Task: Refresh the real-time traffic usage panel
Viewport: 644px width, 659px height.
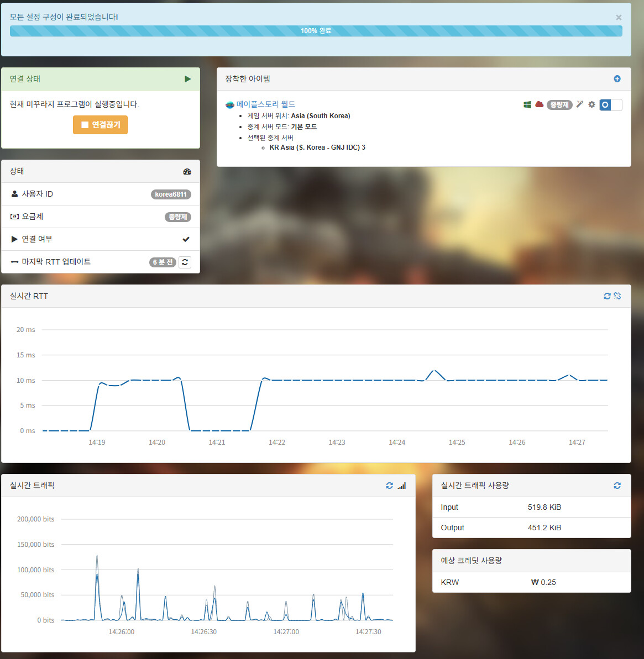Action: [x=617, y=486]
